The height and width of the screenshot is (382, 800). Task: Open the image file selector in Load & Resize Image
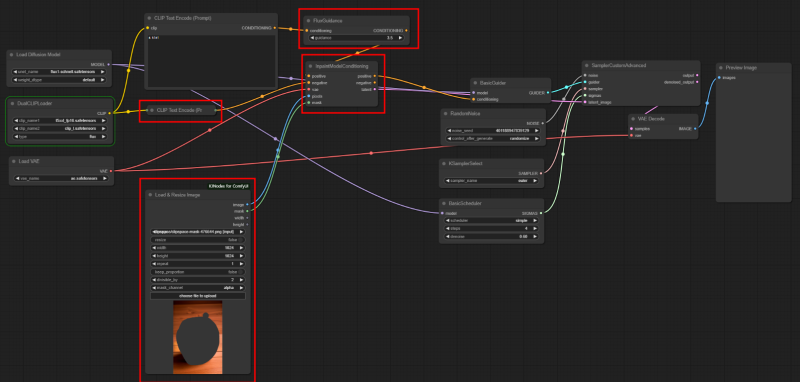[x=198, y=232]
